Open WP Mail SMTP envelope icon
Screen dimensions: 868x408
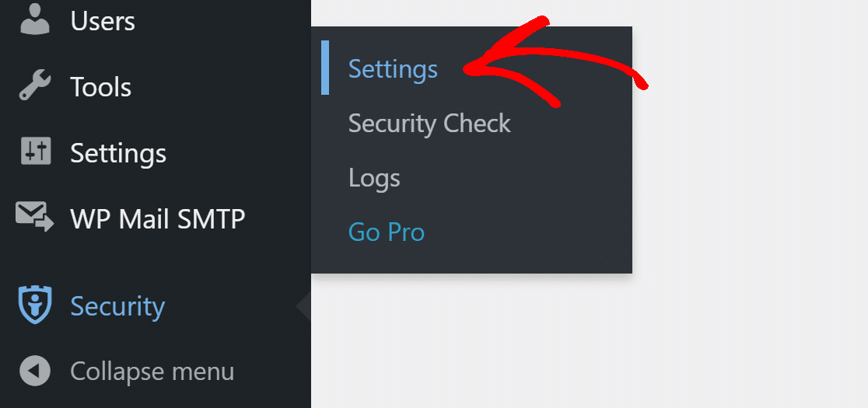point(35,217)
